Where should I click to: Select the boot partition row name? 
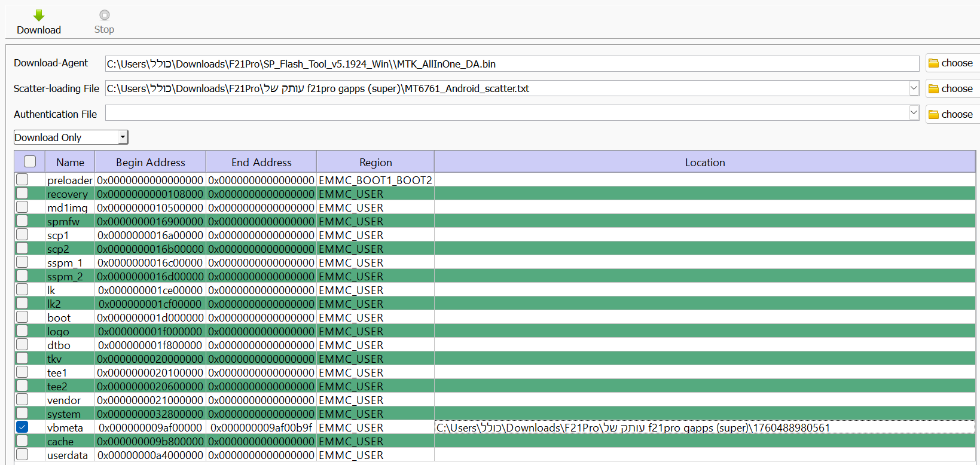tap(59, 317)
